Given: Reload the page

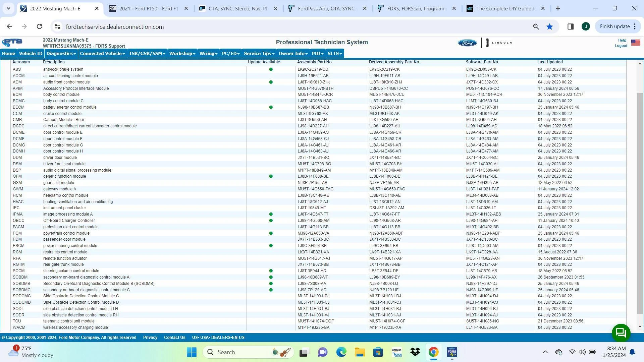Looking at the screenshot, I should pos(39,26).
